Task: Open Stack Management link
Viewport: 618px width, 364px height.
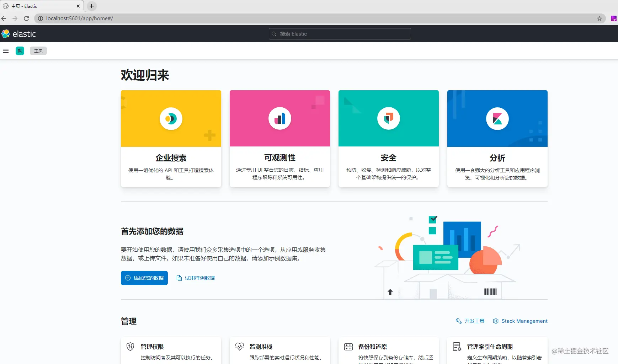Action: [520, 321]
